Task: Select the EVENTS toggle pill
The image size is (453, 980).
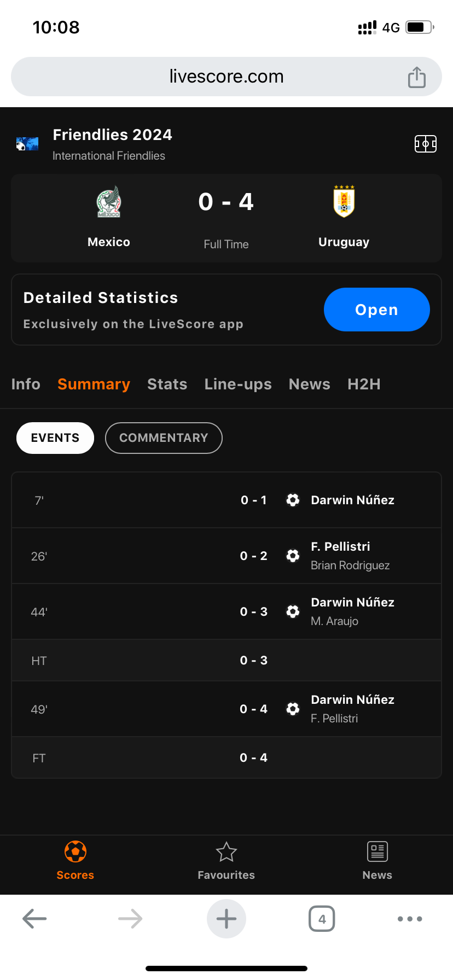Action: tap(55, 438)
